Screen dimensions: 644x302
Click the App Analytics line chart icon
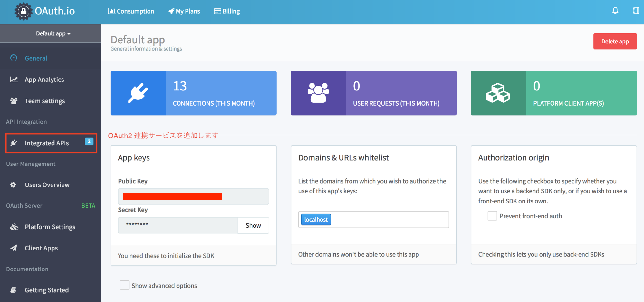tap(14, 80)
